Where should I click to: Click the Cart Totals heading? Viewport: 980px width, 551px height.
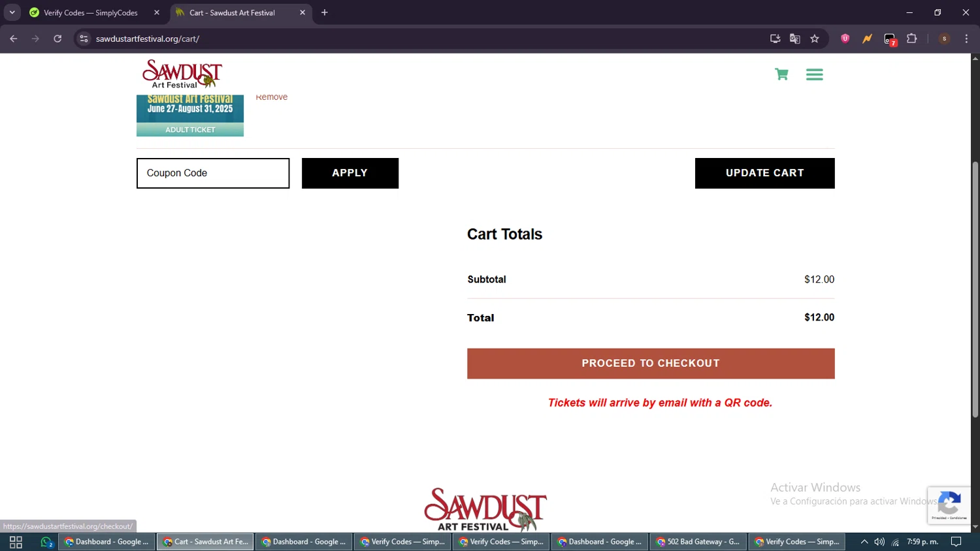click(x=504, y=234)
